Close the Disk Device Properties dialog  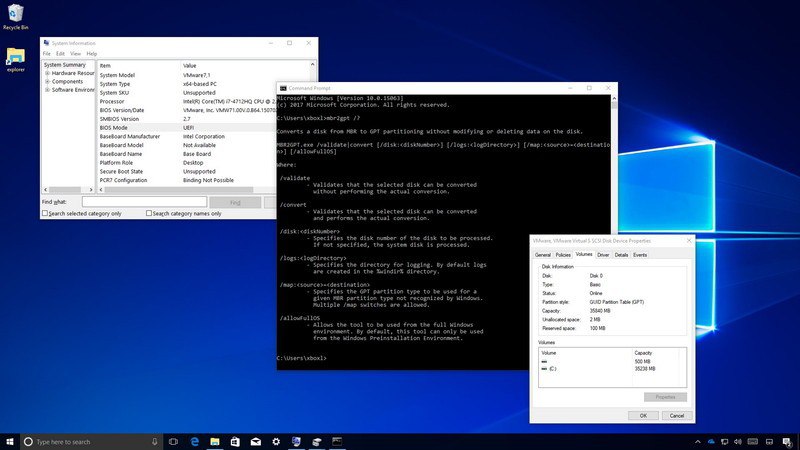click(x=689, y=241)
